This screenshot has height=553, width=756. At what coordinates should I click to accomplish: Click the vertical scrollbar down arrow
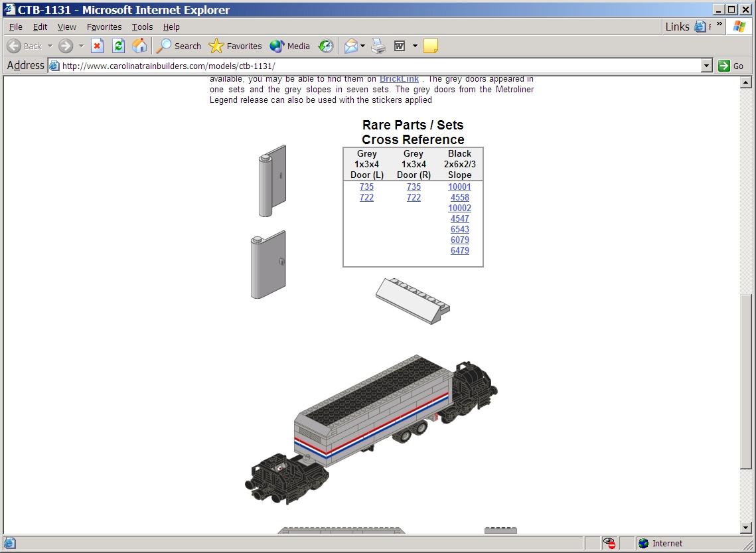coord(745,528)
